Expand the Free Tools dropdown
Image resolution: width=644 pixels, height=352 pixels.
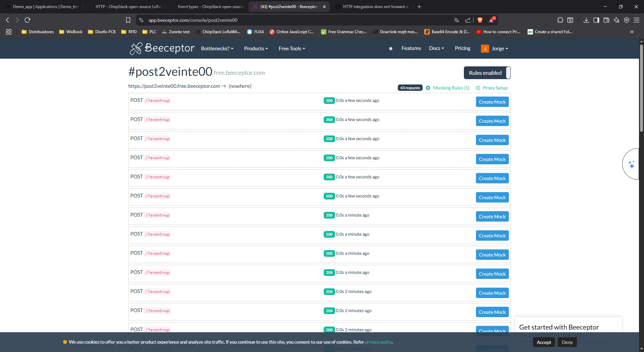(x=292, y=49)
